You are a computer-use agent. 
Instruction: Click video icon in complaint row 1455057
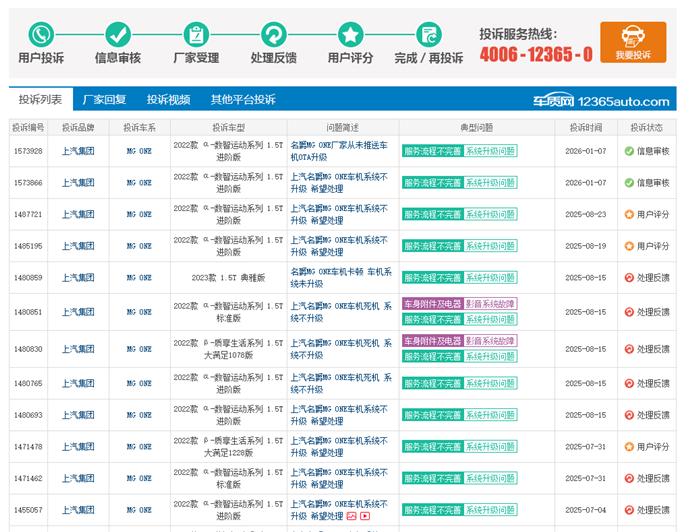point(365,516)
